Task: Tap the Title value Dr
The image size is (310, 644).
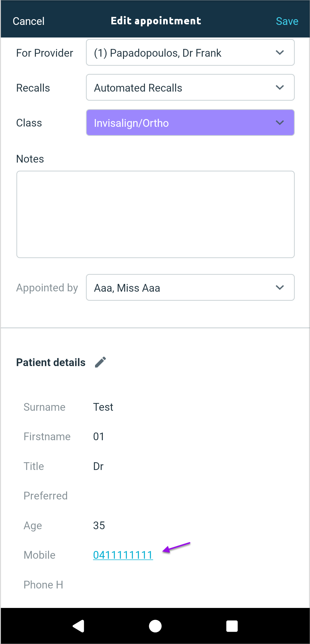Action: (98, 466)
